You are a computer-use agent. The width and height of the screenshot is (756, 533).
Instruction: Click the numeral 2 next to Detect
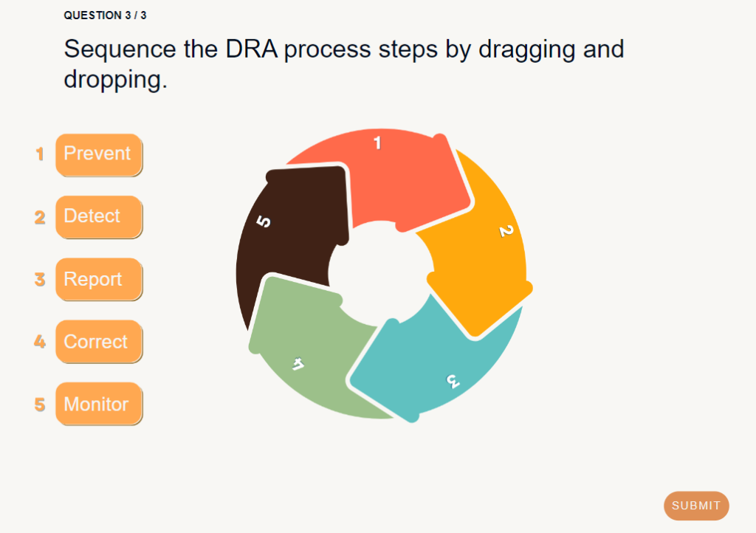39,216
